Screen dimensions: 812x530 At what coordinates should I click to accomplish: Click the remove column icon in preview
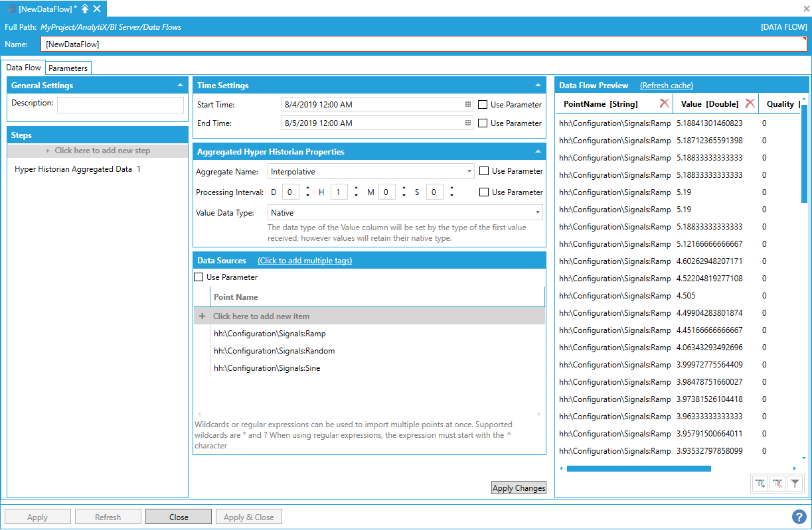tap(777, 484)
